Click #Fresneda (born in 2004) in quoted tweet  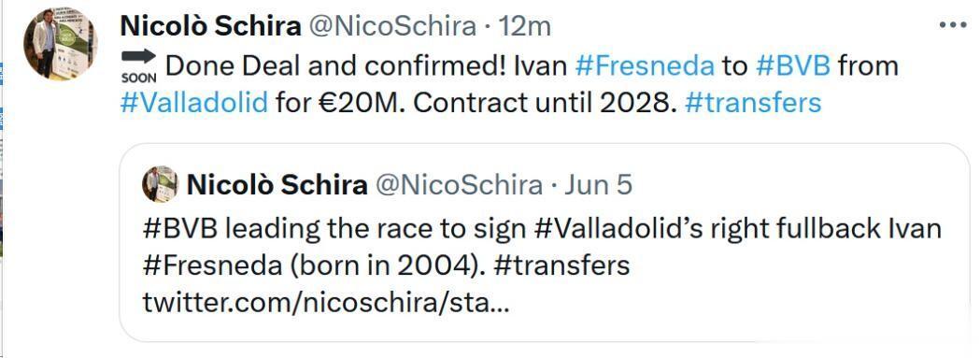click(314, 266)
